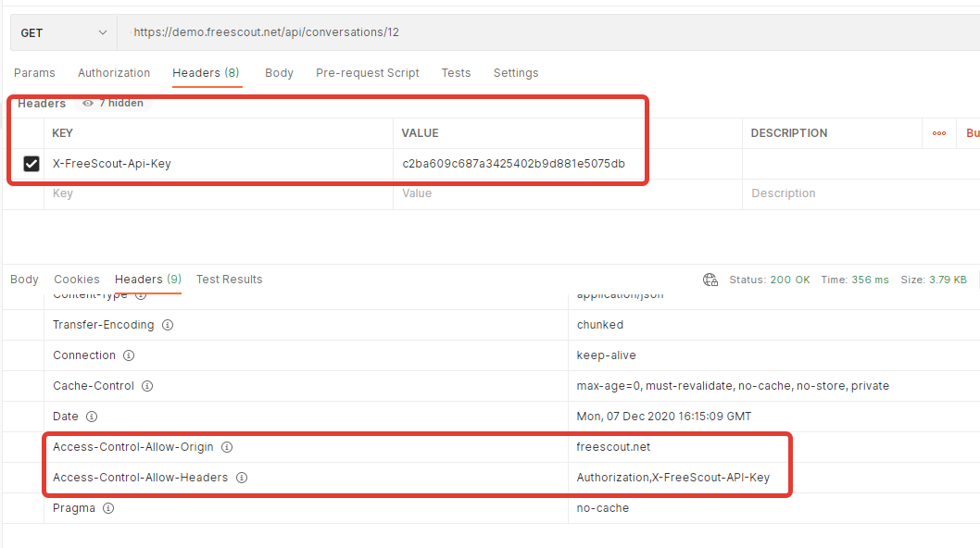Click the Time 356 ms indicator
This screenshot has width=980, height=548.
tap(854, 280)
